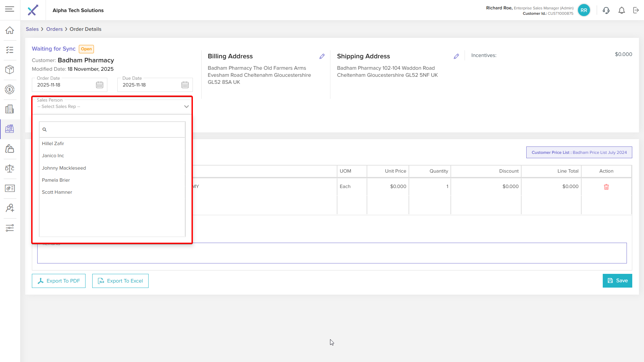Select Johnny Mackleseed from list

pyautogui.click(x=64, y=168)
